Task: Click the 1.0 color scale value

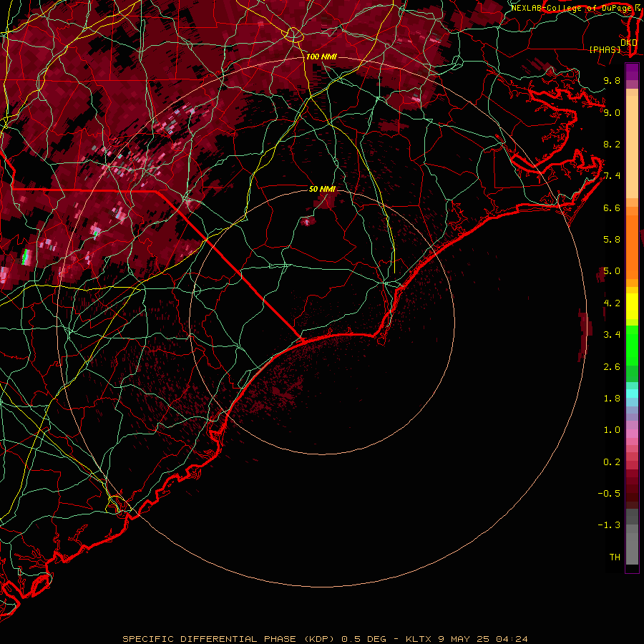Action: (x=612, y=430)
